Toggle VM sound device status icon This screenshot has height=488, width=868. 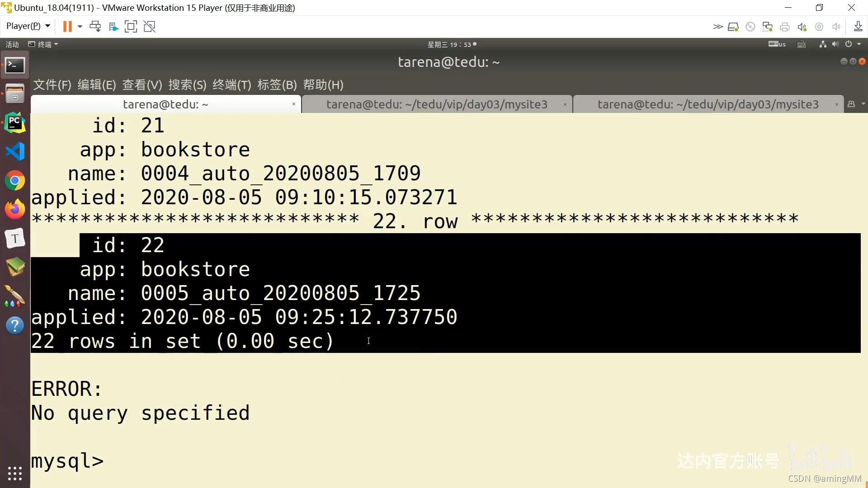(802, 27)
